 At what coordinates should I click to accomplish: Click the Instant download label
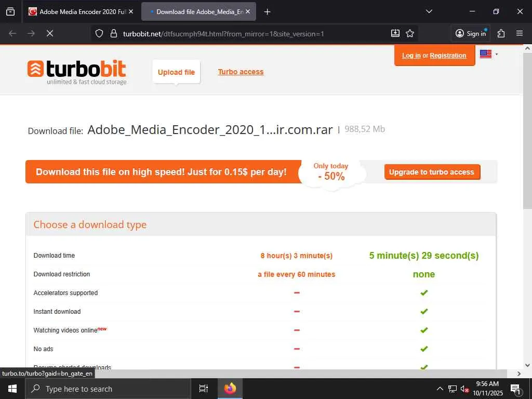pyautogui.click(x=57, y=312)
